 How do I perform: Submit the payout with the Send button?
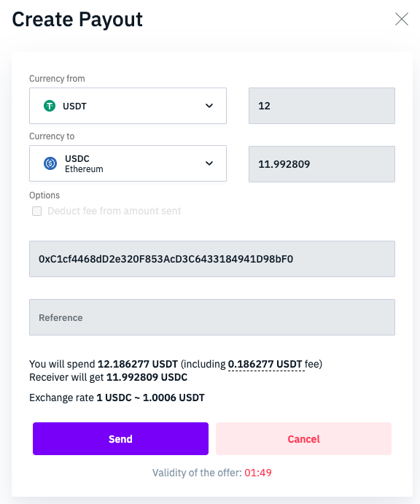(x=120, y=439)
